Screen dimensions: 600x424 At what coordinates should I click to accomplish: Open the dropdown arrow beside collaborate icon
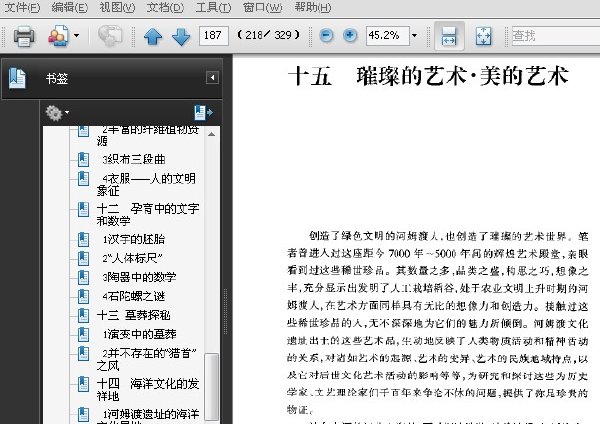click(77, 36)
